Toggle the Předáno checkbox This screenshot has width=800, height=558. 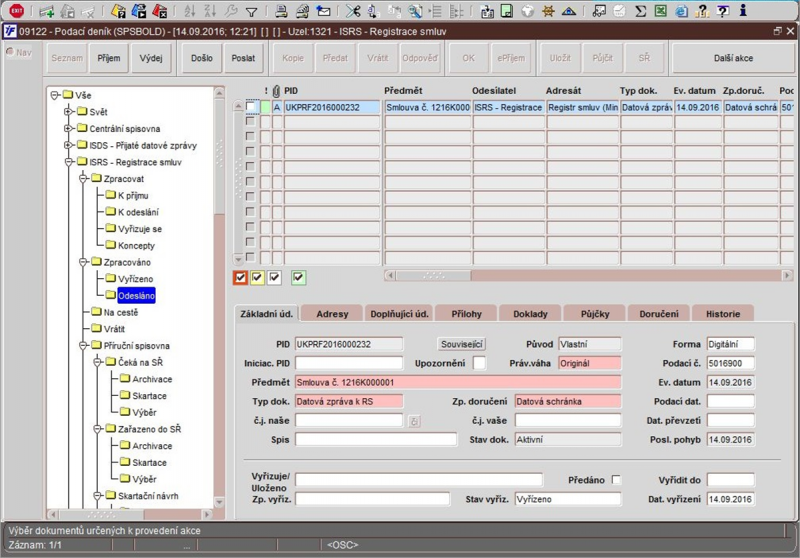pos(616,480)
